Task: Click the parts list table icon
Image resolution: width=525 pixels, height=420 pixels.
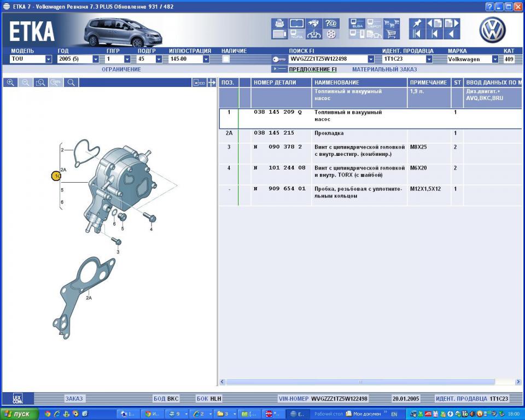Action: (279, 34)
